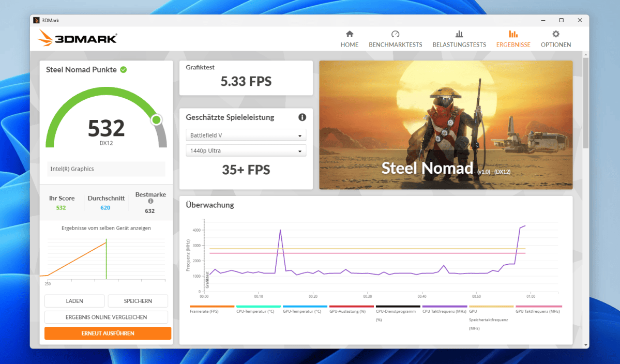
Task: Toggle GPU Speichertaktfrequenz yellow legend swatch
Action: tap(491, 306)
